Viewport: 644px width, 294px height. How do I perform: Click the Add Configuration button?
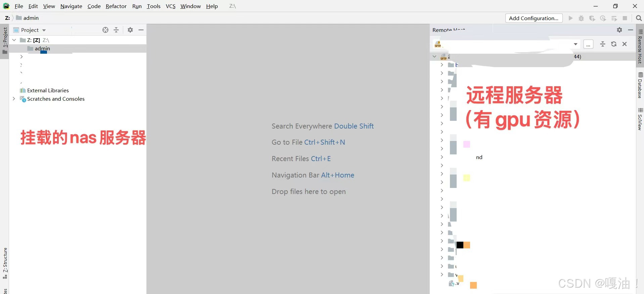pyautogui.click(x=534, y=18)
